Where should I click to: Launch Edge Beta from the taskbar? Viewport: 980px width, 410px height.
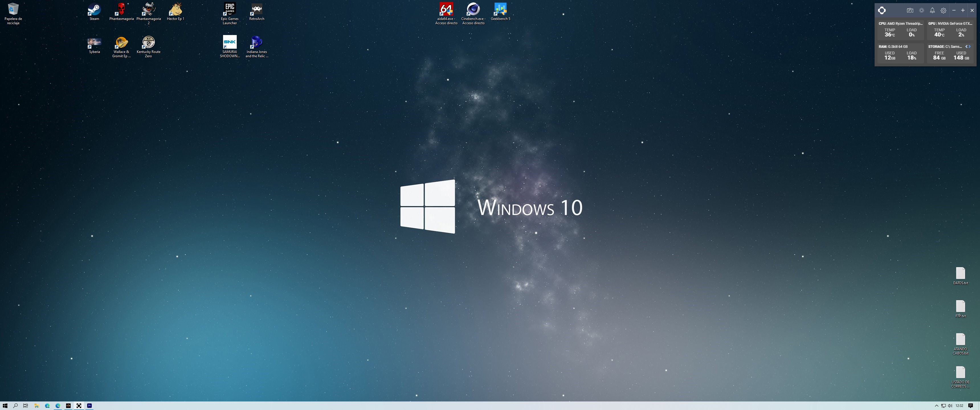[47, 405]
